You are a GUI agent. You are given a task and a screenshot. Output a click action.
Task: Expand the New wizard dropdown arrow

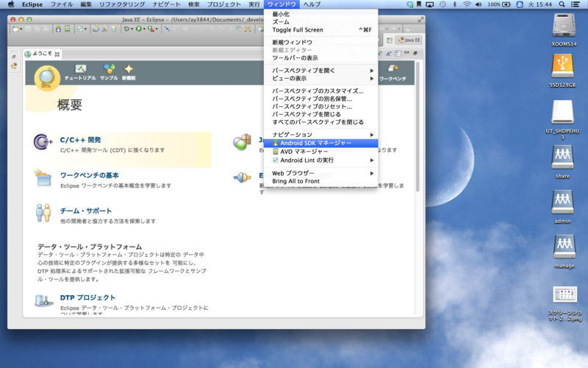[21, 29]
